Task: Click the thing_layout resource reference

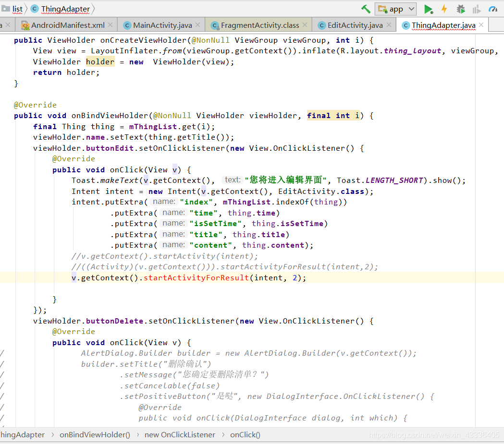Action: pyautogui.click(x=412, y=51)
